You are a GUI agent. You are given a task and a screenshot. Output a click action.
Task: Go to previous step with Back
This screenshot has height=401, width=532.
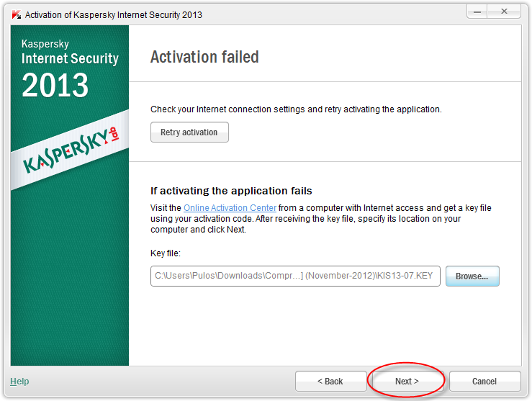330,382
